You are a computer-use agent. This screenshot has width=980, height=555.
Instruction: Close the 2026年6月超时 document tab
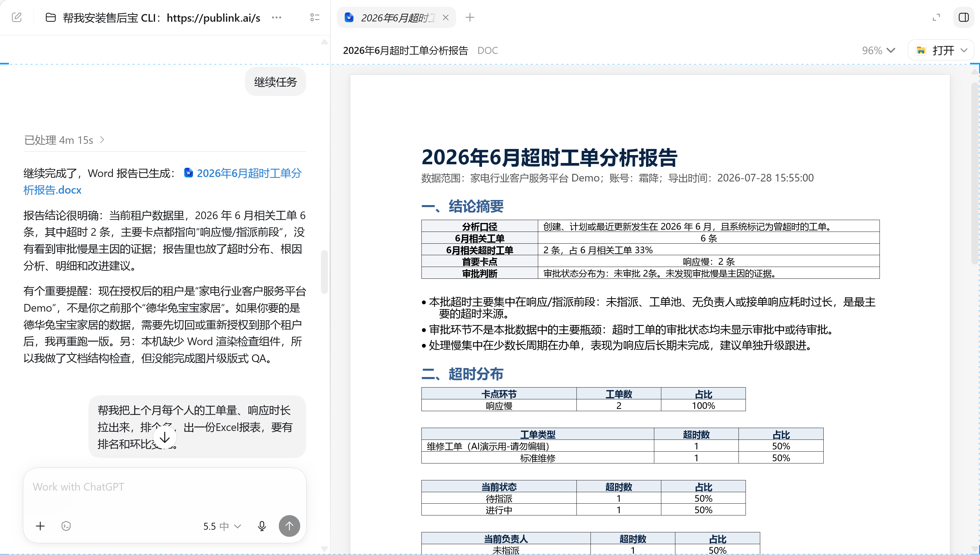[x=446, y=18]
